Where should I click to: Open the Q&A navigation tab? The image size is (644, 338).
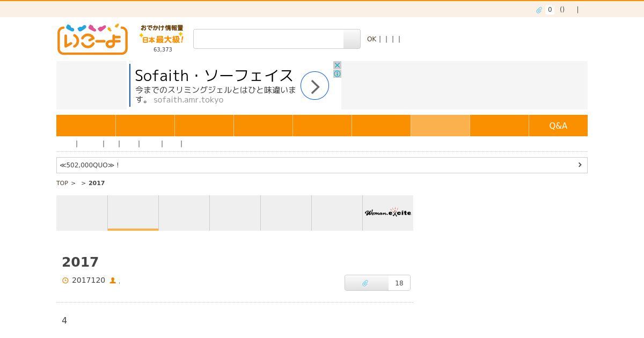558,126
